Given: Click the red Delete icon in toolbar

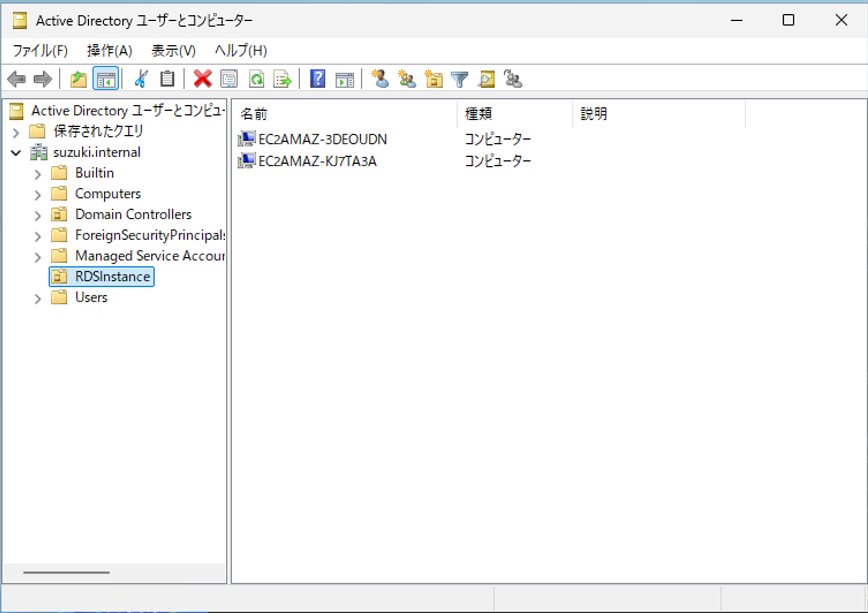Looking at the screenshot, I should click(202, 79).
